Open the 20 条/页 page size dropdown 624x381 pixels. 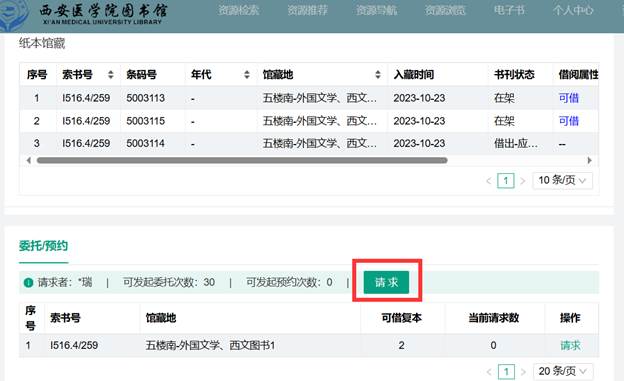coord(563,371)
